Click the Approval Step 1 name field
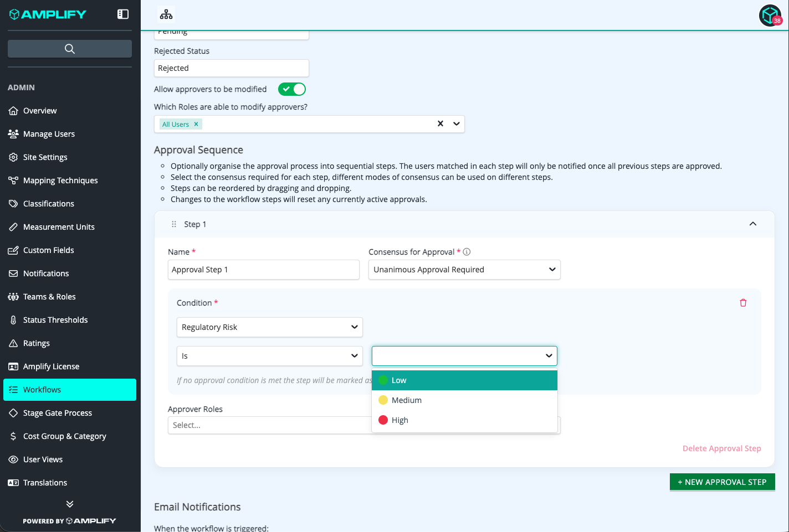 [x=264, y=270]
